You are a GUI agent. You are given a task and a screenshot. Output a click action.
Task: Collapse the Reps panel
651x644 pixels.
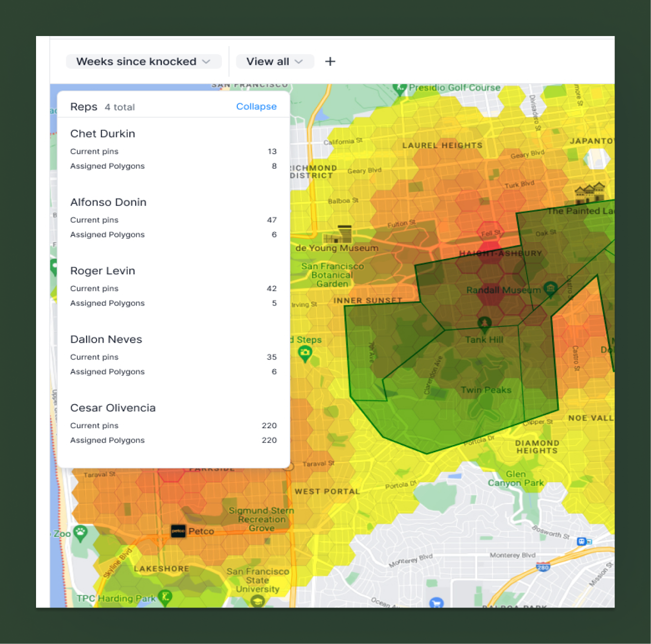(x=256, y=107)
